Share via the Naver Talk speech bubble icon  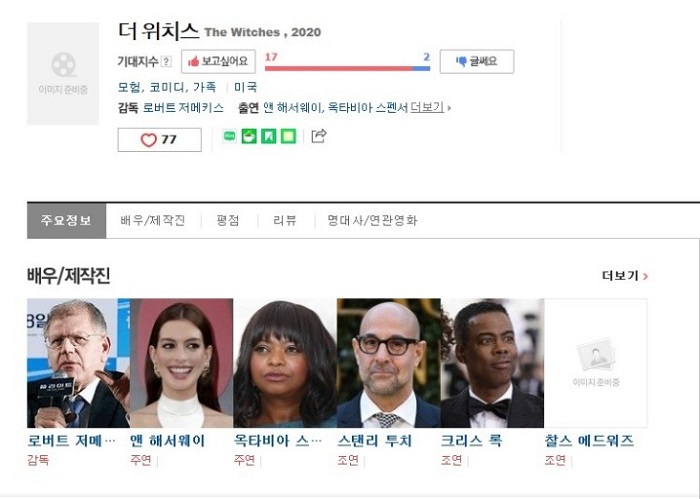pos(229,136)
